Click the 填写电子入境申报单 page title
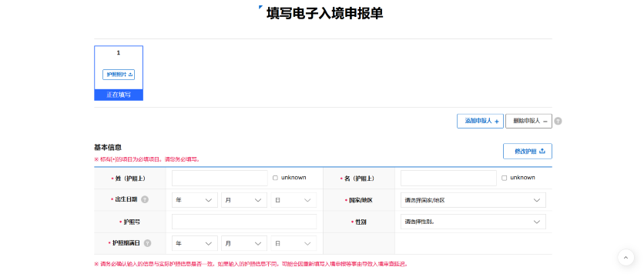 pos(324,13)
